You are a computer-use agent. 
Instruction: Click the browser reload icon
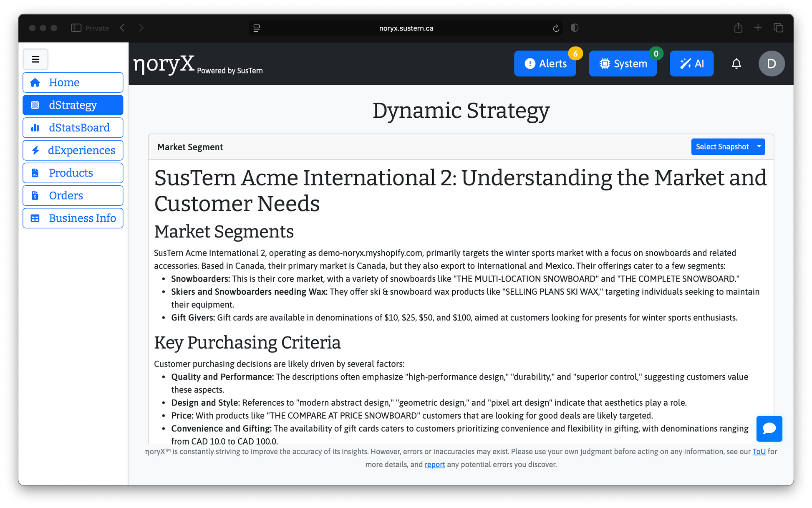[x=556, y=28]
